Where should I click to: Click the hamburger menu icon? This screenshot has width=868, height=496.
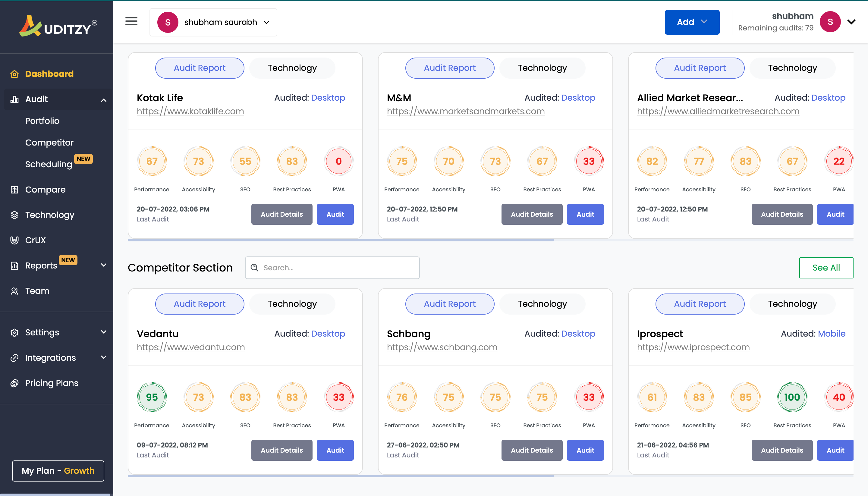click(x=131, y=21)
